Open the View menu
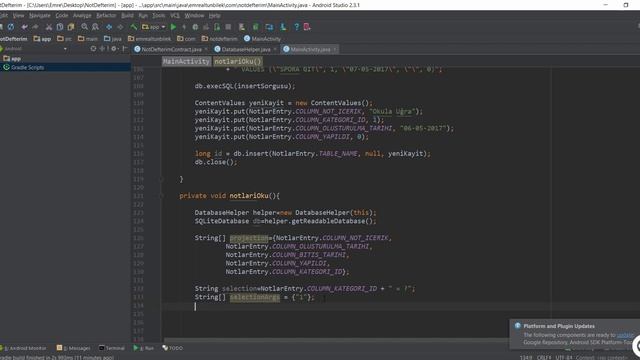 (x=18, y=16)
